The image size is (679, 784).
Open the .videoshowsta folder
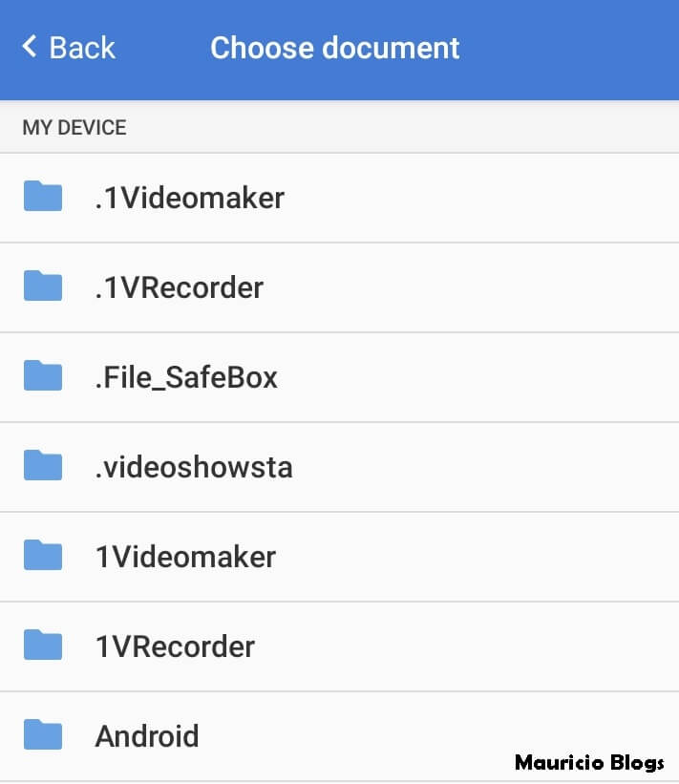pos(193,466)
